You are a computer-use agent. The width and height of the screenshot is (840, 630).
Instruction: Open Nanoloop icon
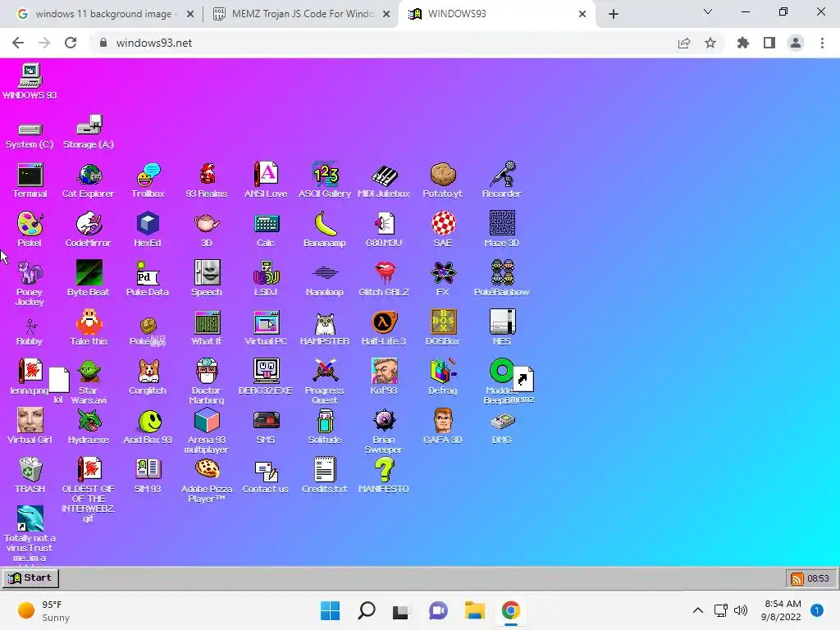click(325, 279)
